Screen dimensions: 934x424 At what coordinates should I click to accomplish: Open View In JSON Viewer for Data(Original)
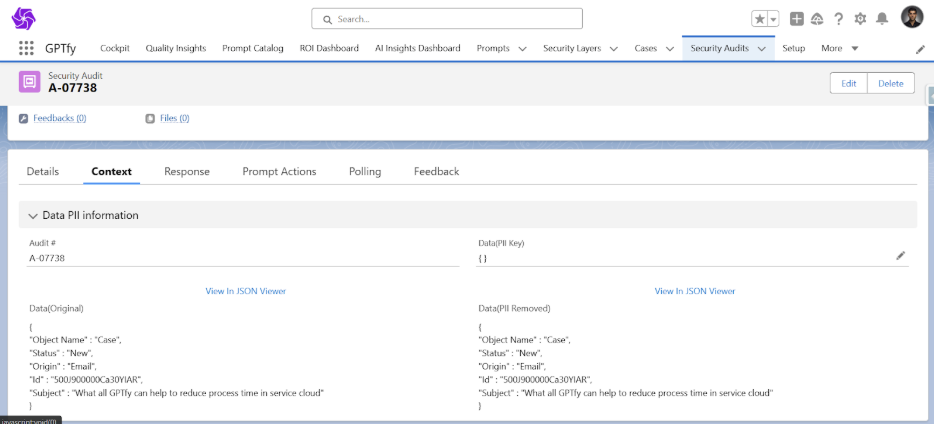[245, 291]
